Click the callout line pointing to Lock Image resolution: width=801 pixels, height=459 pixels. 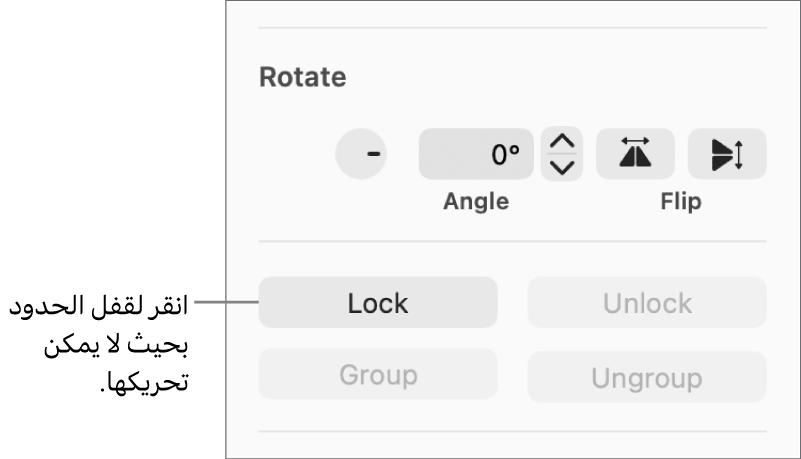pyautogui.click(x=225, y=301)
